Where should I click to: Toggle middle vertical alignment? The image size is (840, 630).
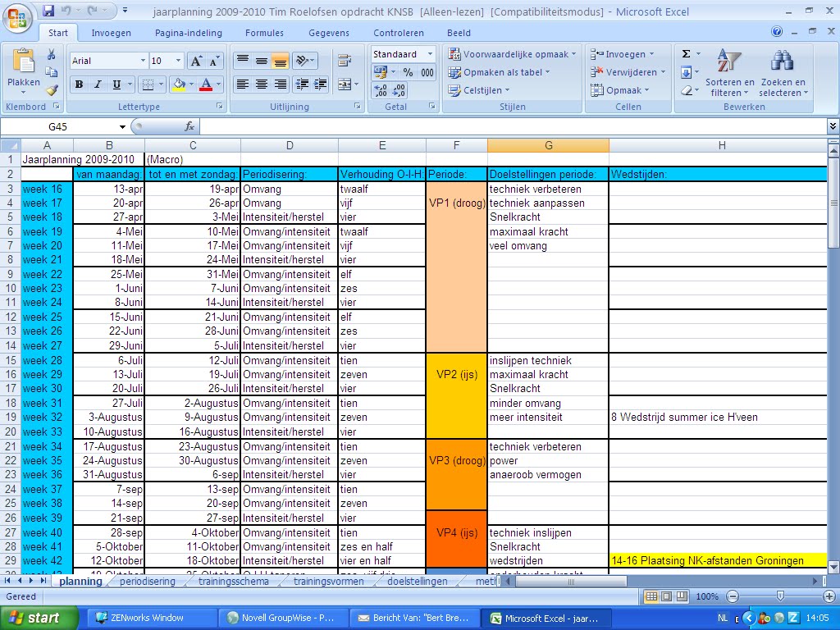pos(262,61)
